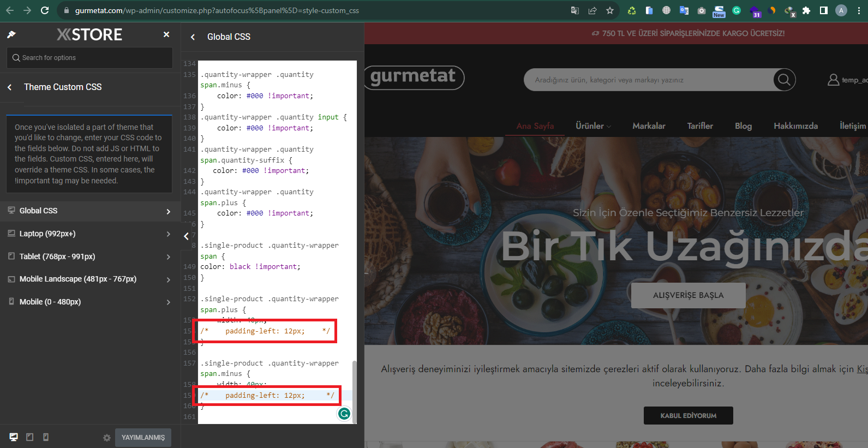Image resolution: width=868 pixels, height=448 pixels.
Task: Open Hakkımızda menu item
Action: (795, 126)
